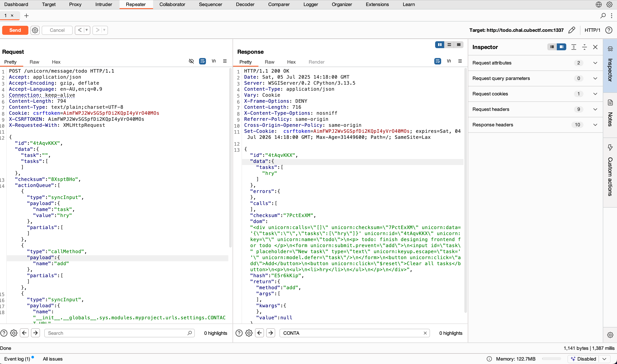Click the Request Hex view
Image resolution: width=617 pixels, height=364 pixels.
[56, 62]
